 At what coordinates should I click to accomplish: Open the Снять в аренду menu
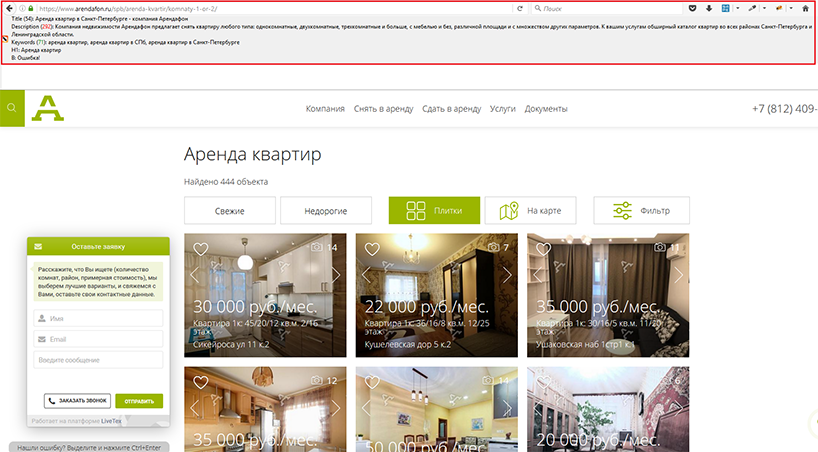[x=383, y=109]
